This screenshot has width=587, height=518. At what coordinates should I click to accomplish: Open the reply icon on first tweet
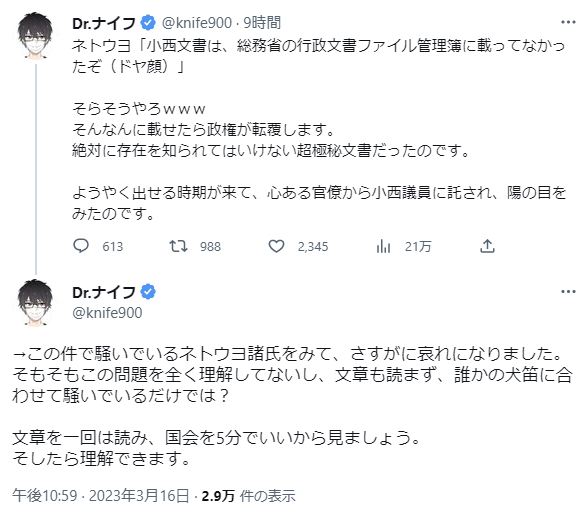80,246
